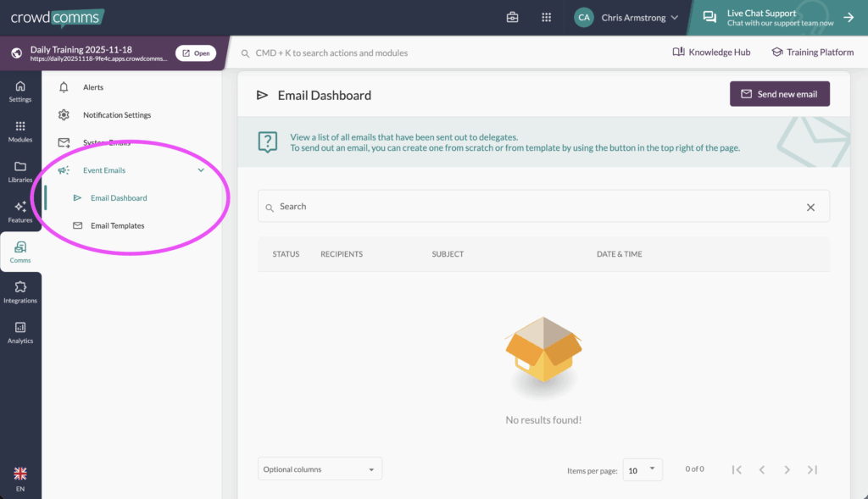The width and height of the screenshot is (868, 499).
Task: Open the Optional columns dropdown
Action: coord(320,469)
